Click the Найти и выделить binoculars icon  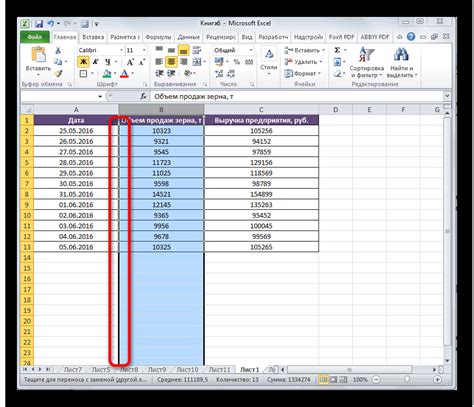coord(401,54)
